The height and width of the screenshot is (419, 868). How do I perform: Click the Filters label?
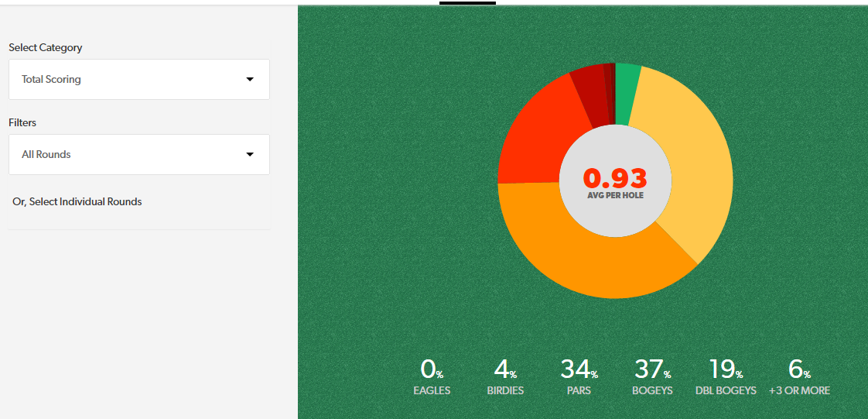[22, 122]
